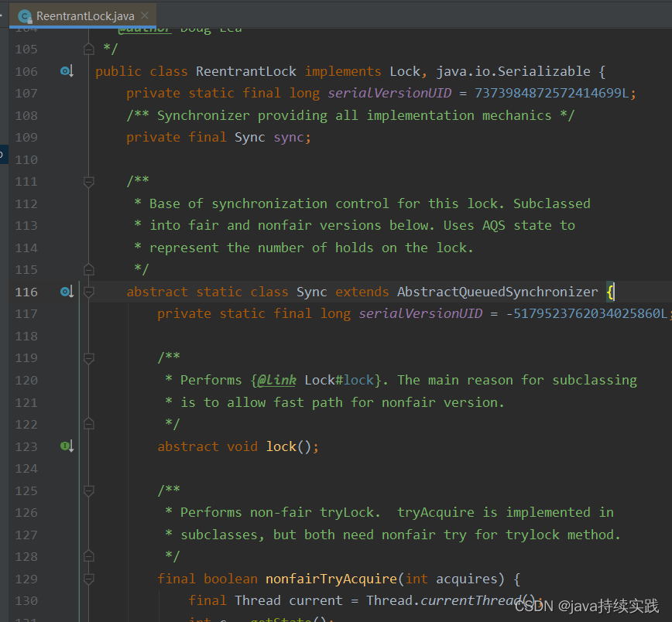Fold the Javadoc block starting at line 125
The height and width of the screenshot is (622, 672).
pos(89,490)
